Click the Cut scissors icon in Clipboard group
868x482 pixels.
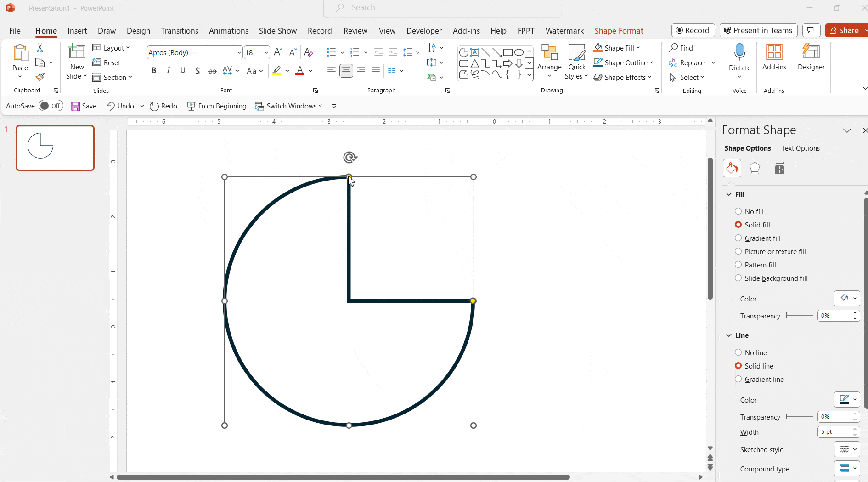click(40, 47)
